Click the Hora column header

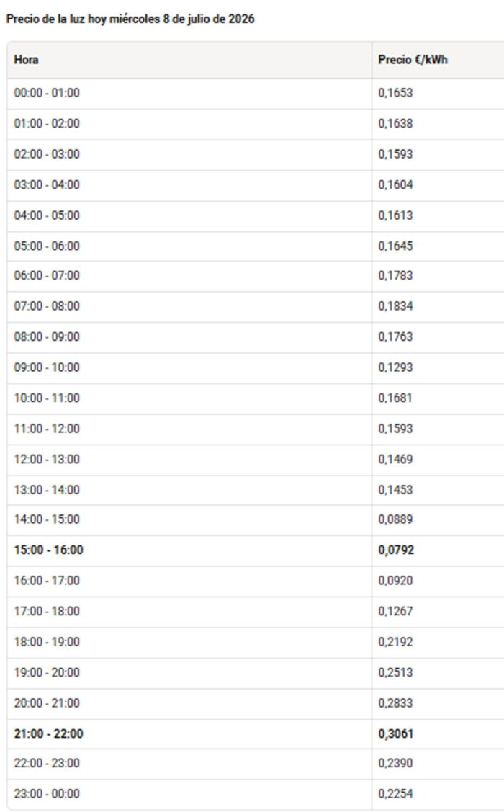26,60
